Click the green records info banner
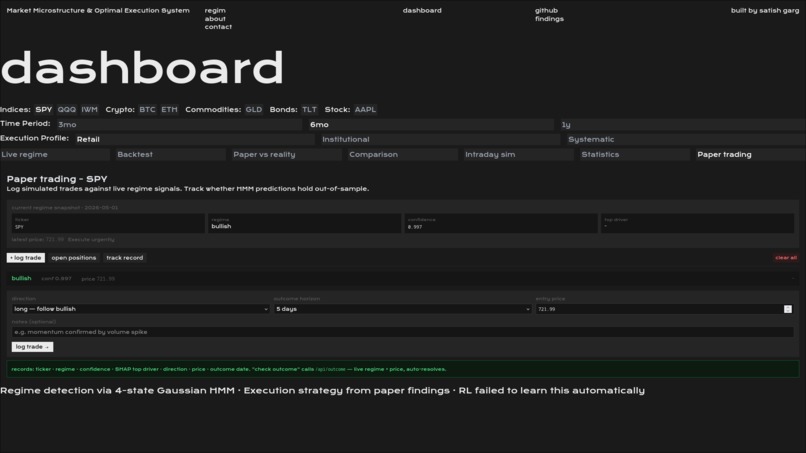Viewport: 806px width, 453px height. click(402, 369)
